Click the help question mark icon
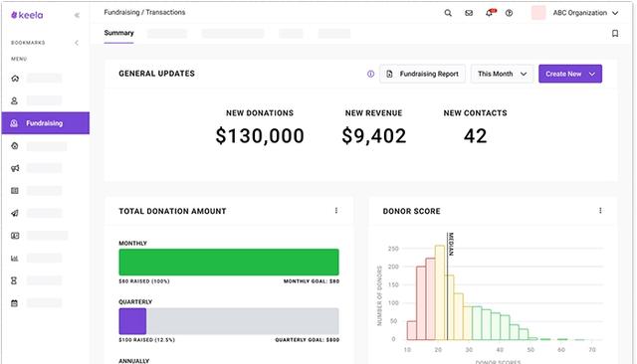This screenshot has height=364, width=637. point(509,13)
